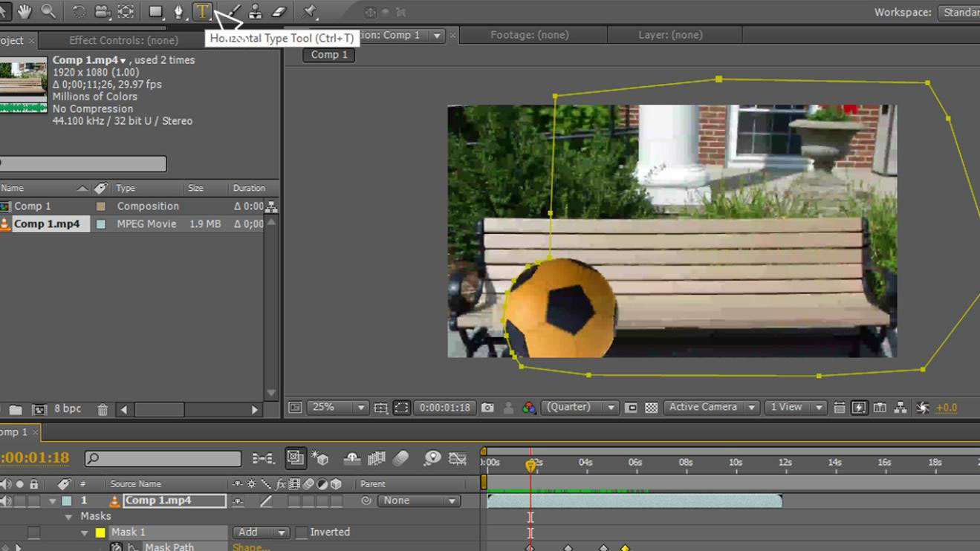Open the Graph Editor in timeline
This screenshot has width=980, height=551.
click(458, 458)
